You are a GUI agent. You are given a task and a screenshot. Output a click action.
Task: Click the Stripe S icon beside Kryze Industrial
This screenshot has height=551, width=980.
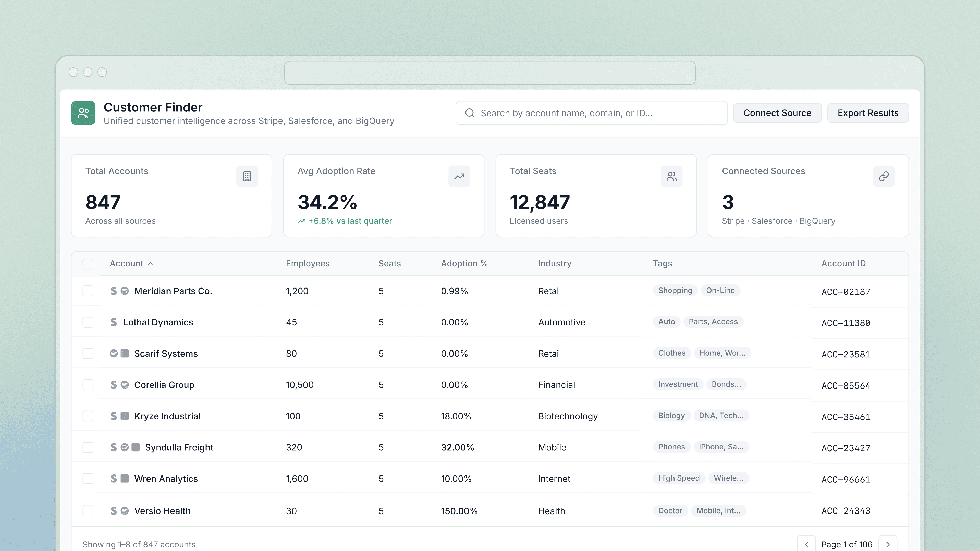click(x=114, y=416)
